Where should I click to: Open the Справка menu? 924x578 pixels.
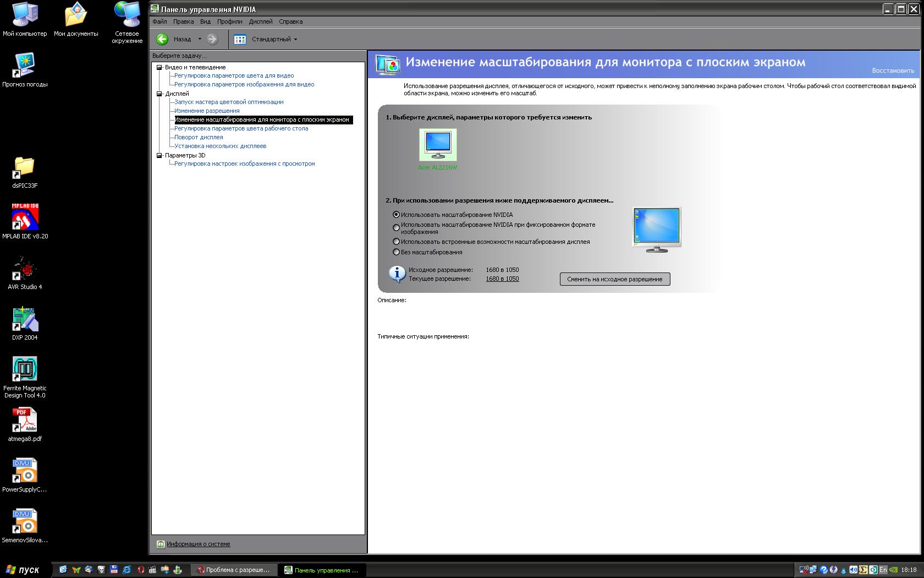(x=290, y=21)
